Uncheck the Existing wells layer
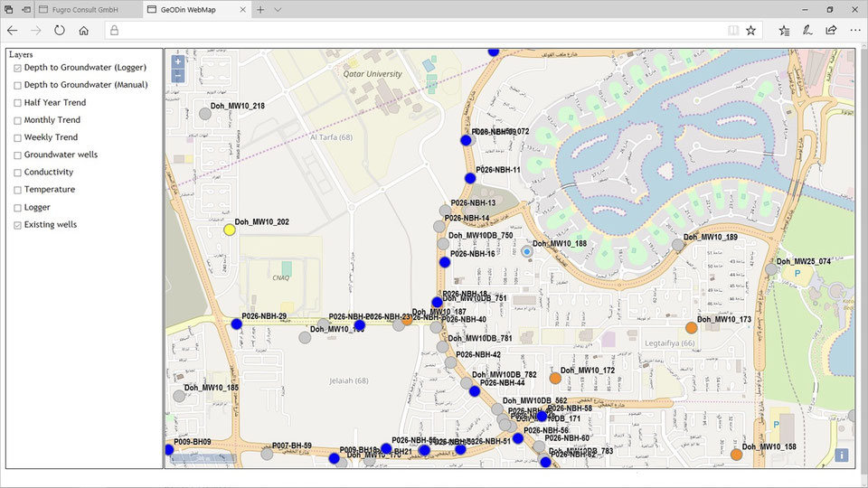The width and height of the screenshot is (868, 488). point(17,225)
